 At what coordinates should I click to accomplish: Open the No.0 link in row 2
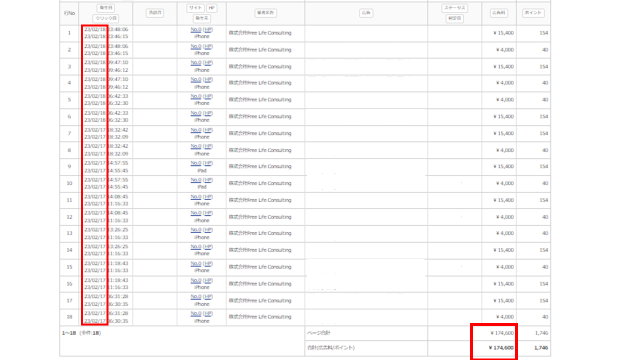(x=196, y=46)
